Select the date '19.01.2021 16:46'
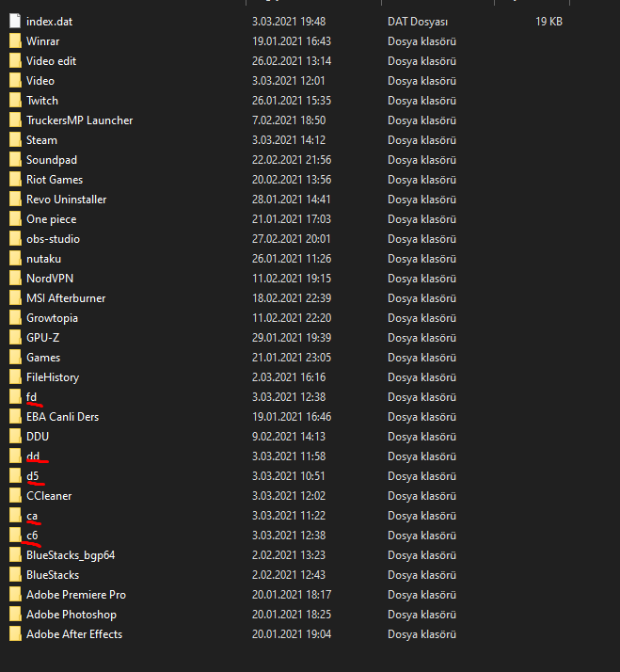 292,417
